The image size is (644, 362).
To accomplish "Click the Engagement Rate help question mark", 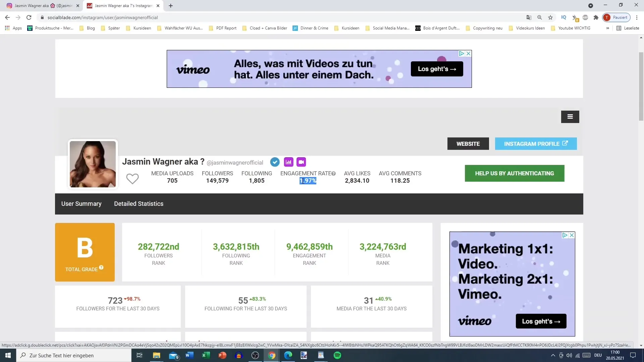I will click(333, 174).
